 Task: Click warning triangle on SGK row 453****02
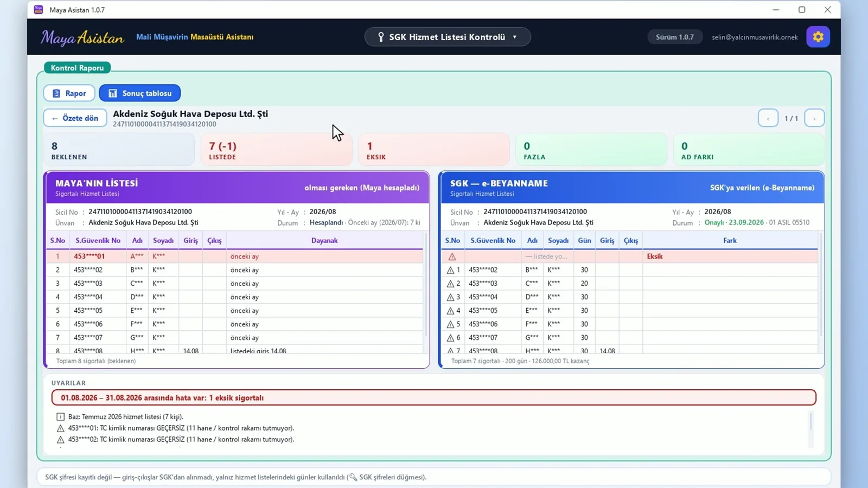(450, 270)
